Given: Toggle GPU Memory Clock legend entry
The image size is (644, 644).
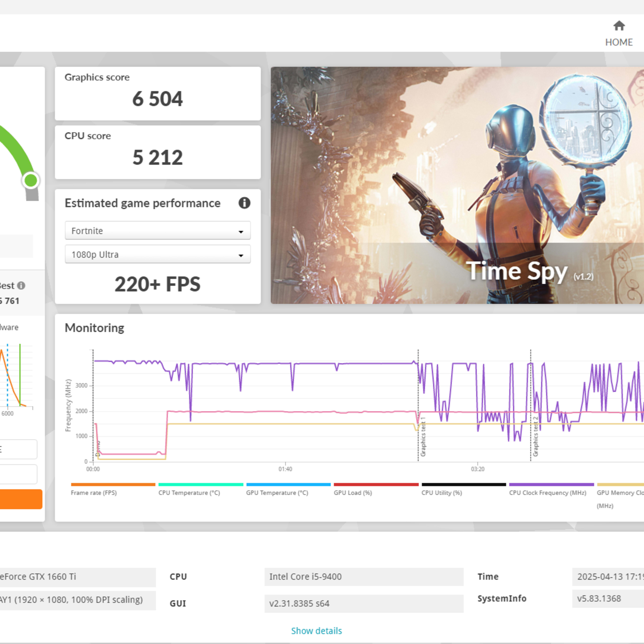Looking at the screenshot, I should [620, 496].
